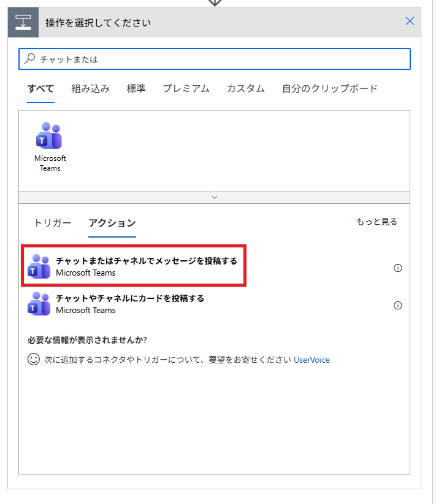
Task: Switch to the 組み込み tab
Action: point(90,88)
